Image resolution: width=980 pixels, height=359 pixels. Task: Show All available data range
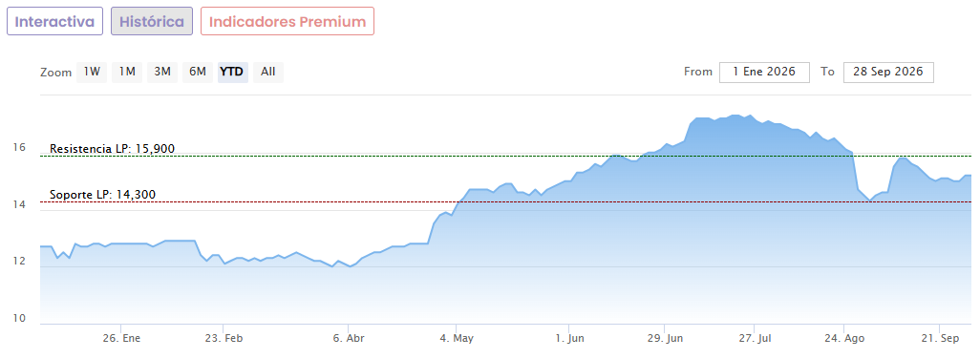coord(268,72)
